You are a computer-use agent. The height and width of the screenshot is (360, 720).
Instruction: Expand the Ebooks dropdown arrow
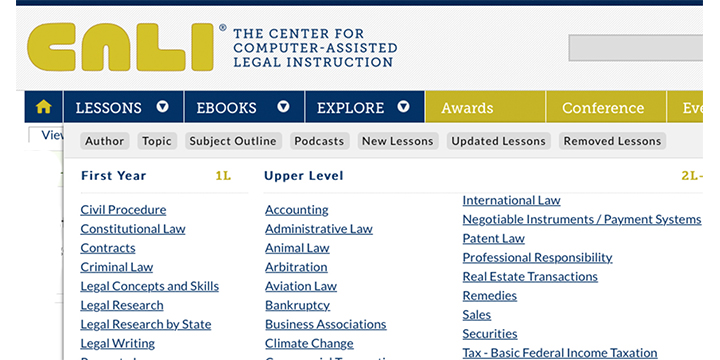[283, 107]
